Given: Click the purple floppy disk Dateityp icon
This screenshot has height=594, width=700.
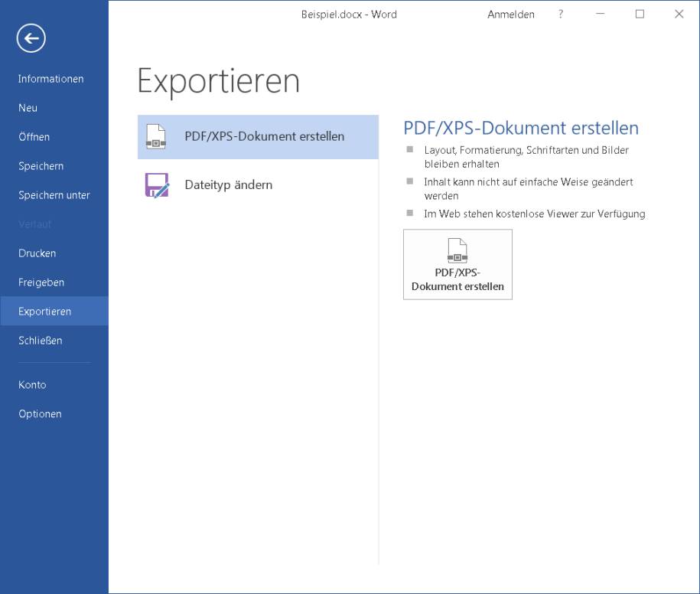Looking at the screenshot, I should tap(157, 185).
